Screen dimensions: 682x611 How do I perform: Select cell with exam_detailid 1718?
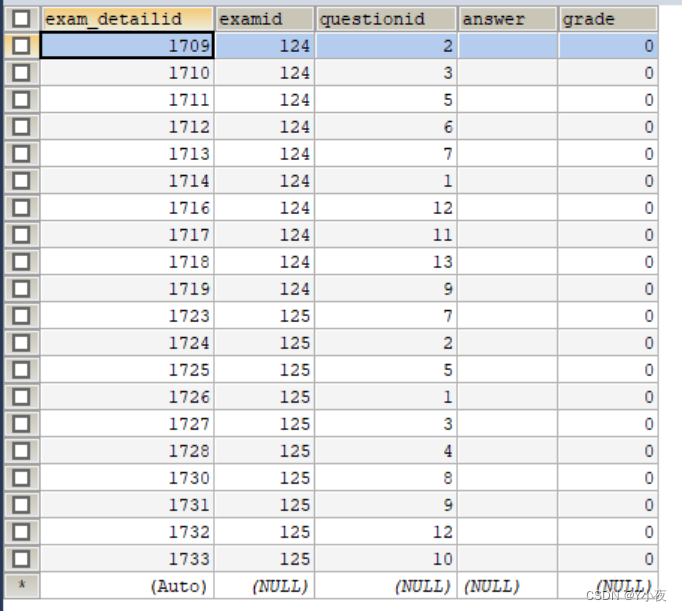tap(127, 262)
